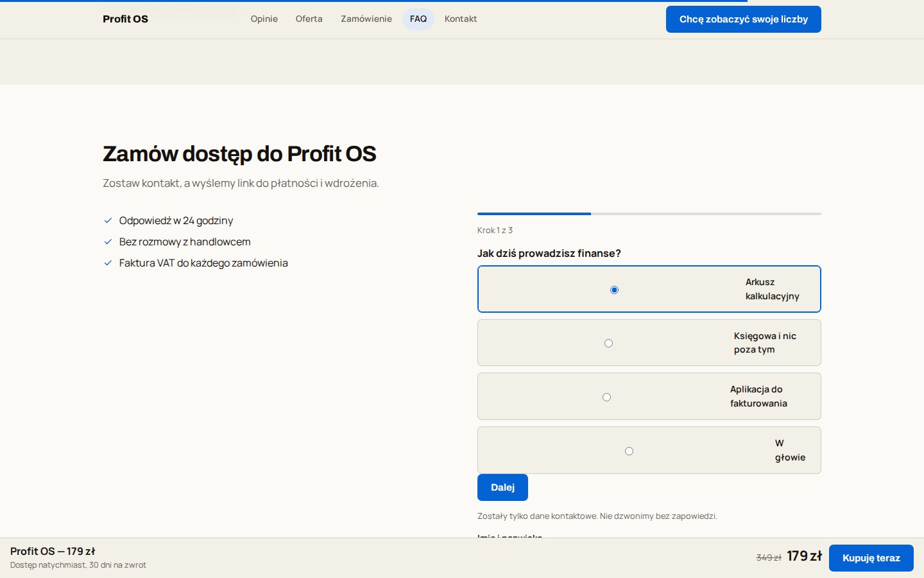This screenshot has height=578, width=924.
Task: Click the checkmark beside "Faktura VAT do każdego zamówienia"
Action: pyautogui.click(x=108, y=263)
